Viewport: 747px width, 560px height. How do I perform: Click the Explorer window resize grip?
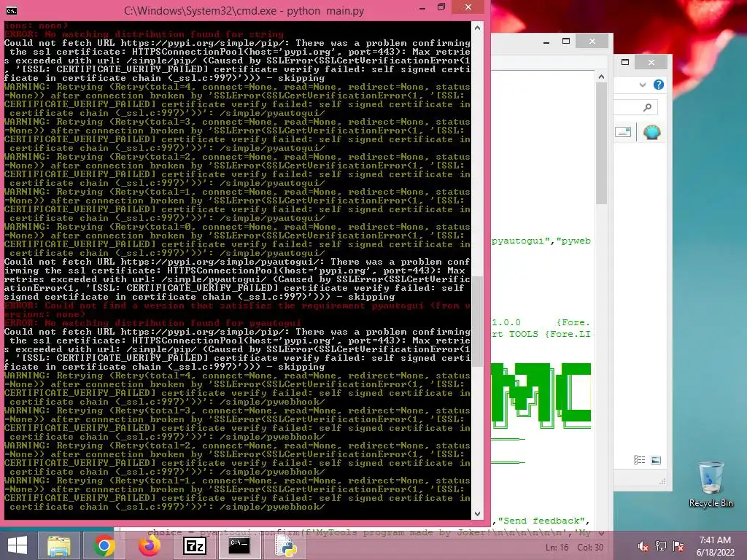662,481
